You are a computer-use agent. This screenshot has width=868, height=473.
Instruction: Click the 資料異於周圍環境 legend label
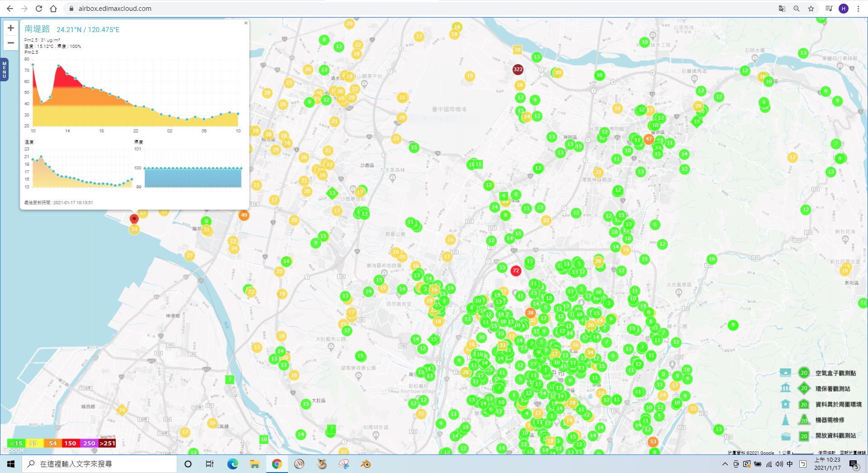pos(839,404)
